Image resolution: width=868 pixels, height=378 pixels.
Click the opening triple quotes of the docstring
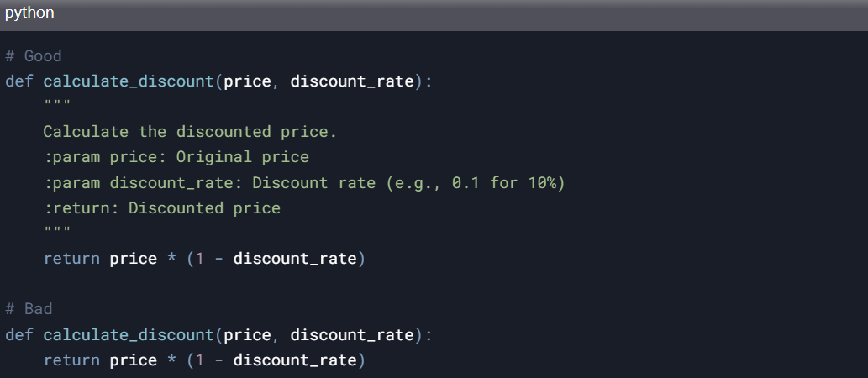[57, 107]
